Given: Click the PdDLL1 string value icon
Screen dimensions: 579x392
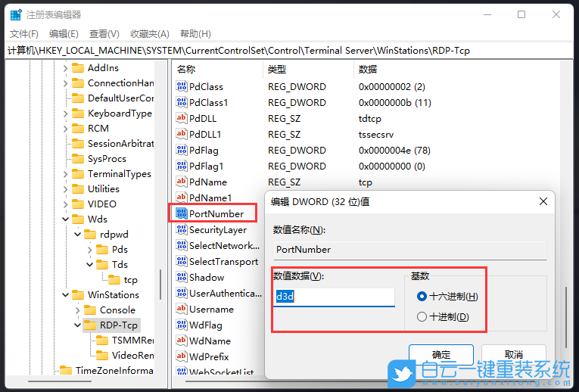Looking at the screenshot, I should point(182,134).
